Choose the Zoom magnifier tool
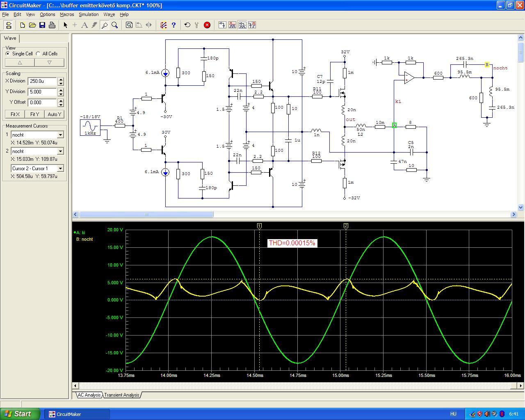The image size is (525, 420). click(x=115, y=25)
